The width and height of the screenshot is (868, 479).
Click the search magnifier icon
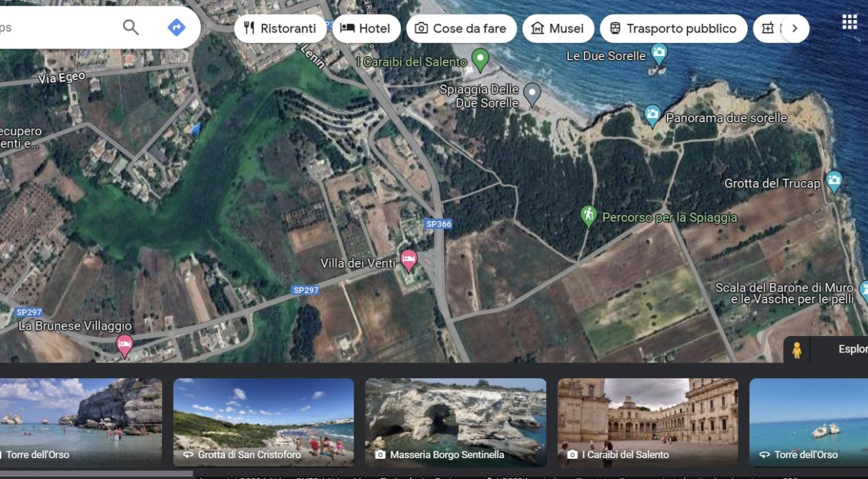(130, 27)
